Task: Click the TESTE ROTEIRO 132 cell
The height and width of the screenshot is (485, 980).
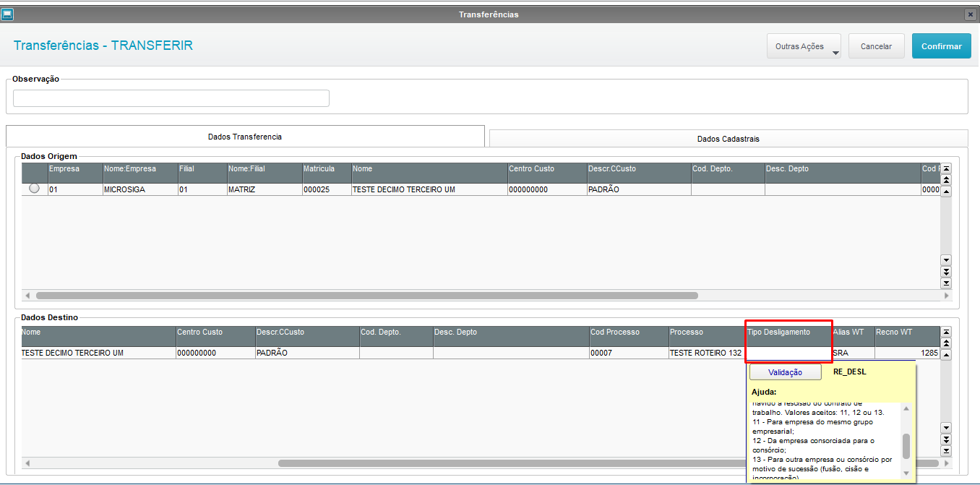Action: point(707,353)
